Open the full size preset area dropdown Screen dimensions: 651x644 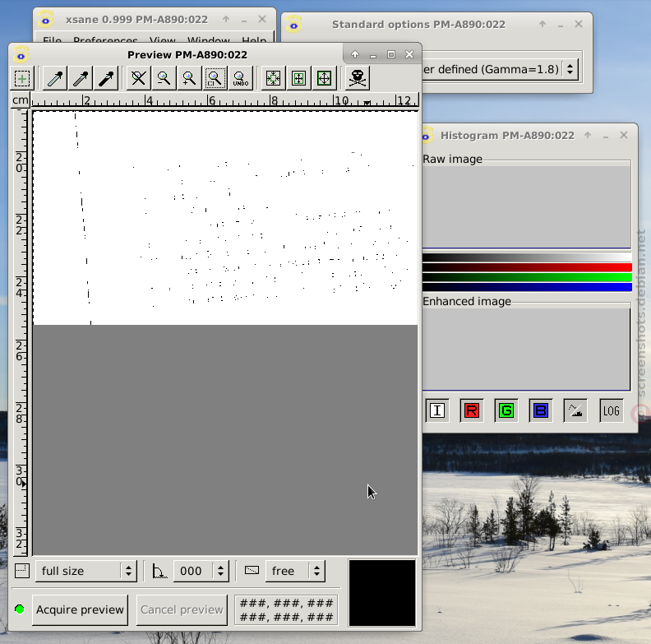click(86, 571)
